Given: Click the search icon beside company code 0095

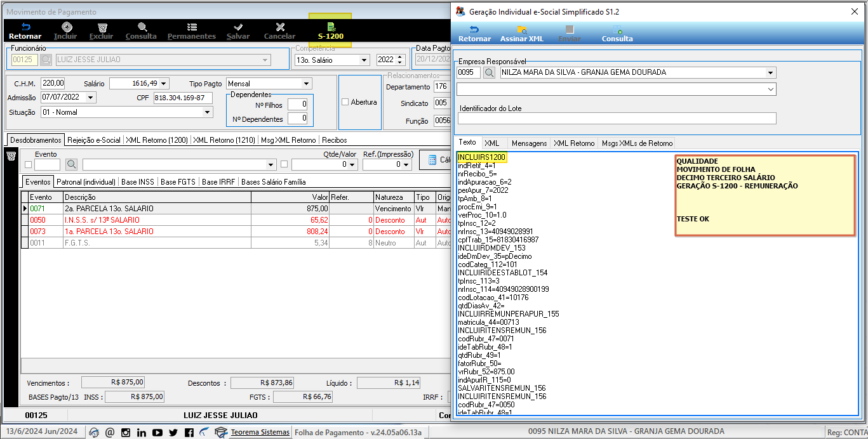Looking at the screenshot, I should (489, 72).
